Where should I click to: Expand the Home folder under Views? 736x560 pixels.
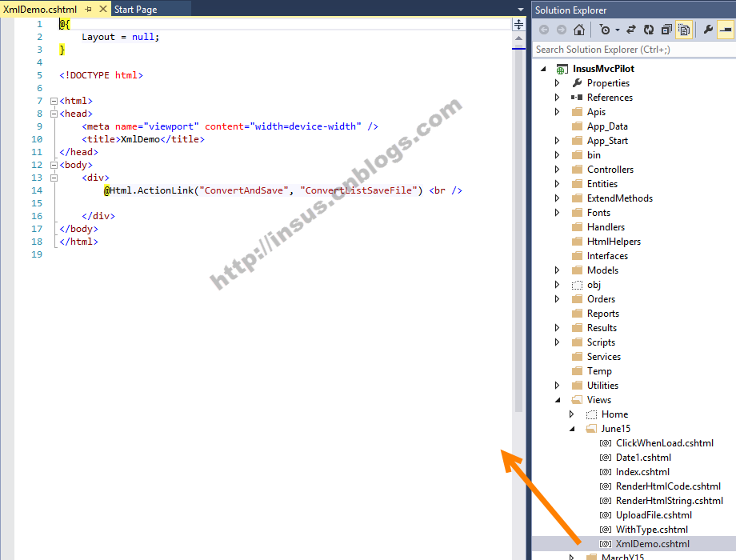tap(571, 414)
